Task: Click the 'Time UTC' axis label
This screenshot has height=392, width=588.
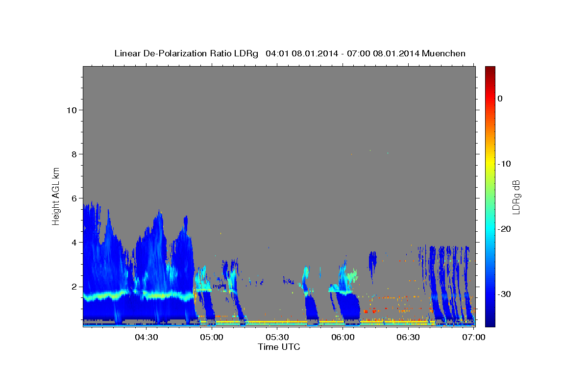Action: click(x=279, y=347)
